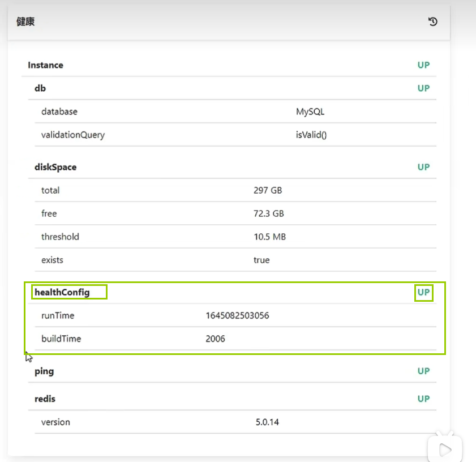Click the UP status beside diskSpace

(423, 167)
